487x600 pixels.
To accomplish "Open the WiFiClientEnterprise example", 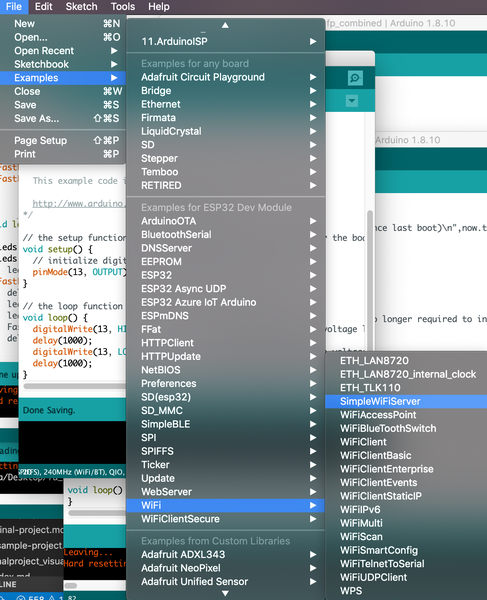I will [x=406, y=469].
